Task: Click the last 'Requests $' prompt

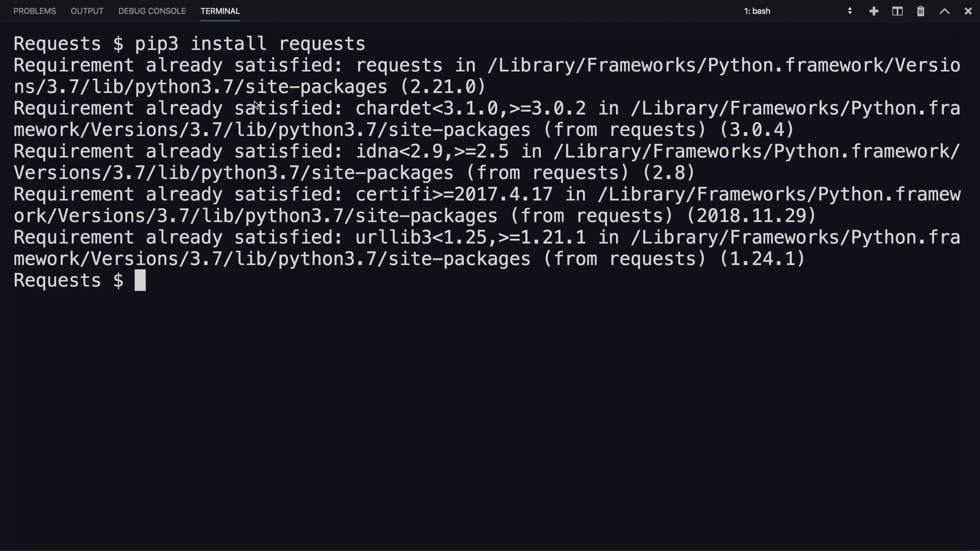Action: click(x=68, y=281)
